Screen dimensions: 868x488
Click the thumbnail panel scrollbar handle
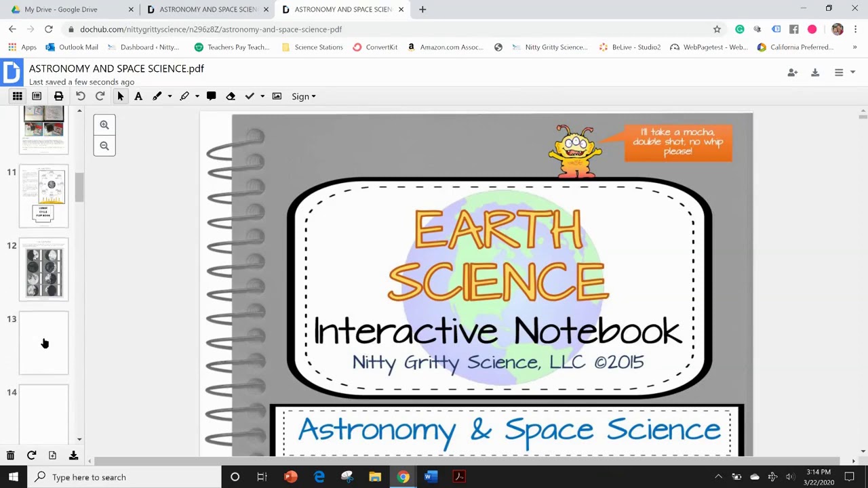pos(79,187)
